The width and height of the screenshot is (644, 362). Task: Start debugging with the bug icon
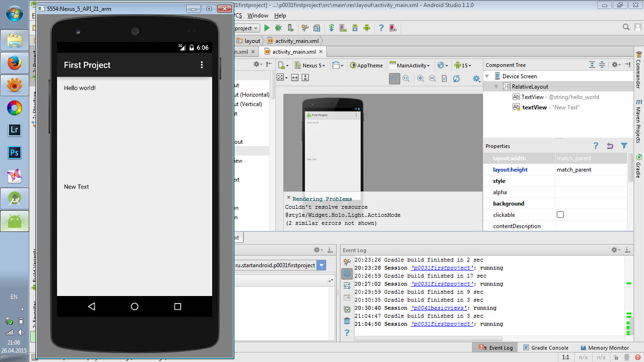coord(279,28)
